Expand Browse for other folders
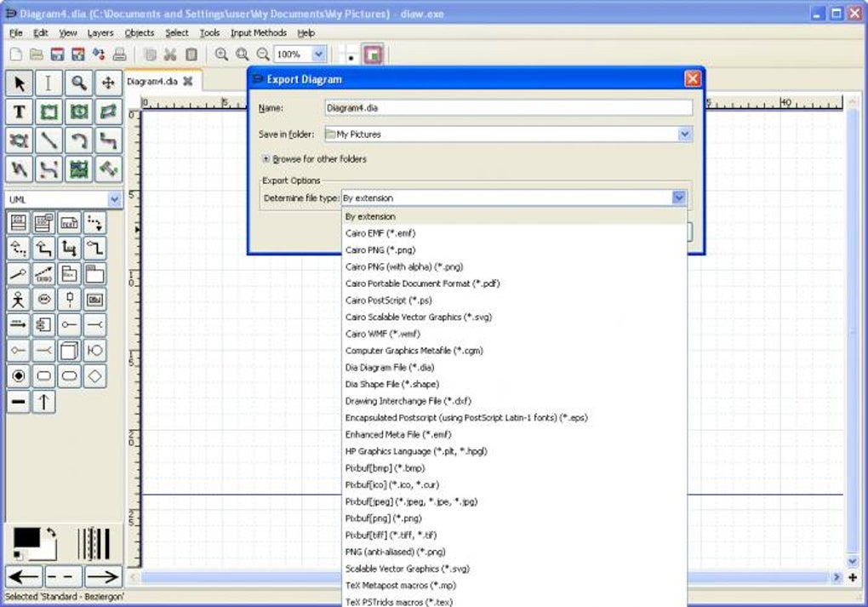The height and width of the screenshot is (607, 868). coord(266,159)
